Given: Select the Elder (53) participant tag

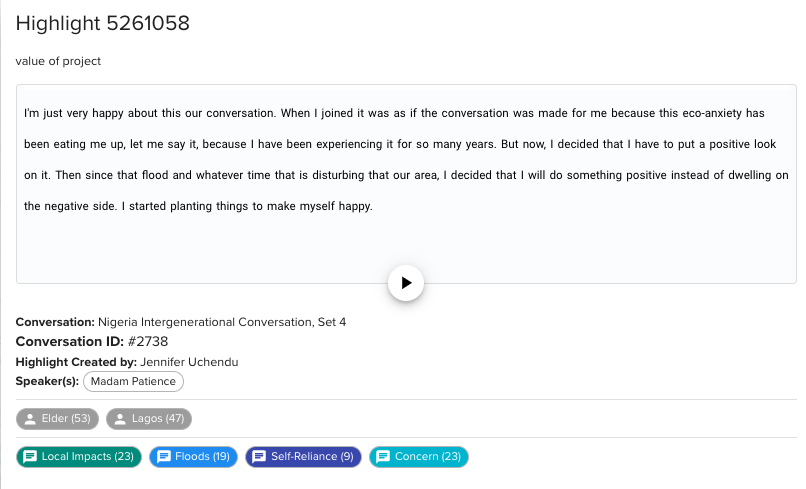Looking at the screenshot, I should 57,419.
